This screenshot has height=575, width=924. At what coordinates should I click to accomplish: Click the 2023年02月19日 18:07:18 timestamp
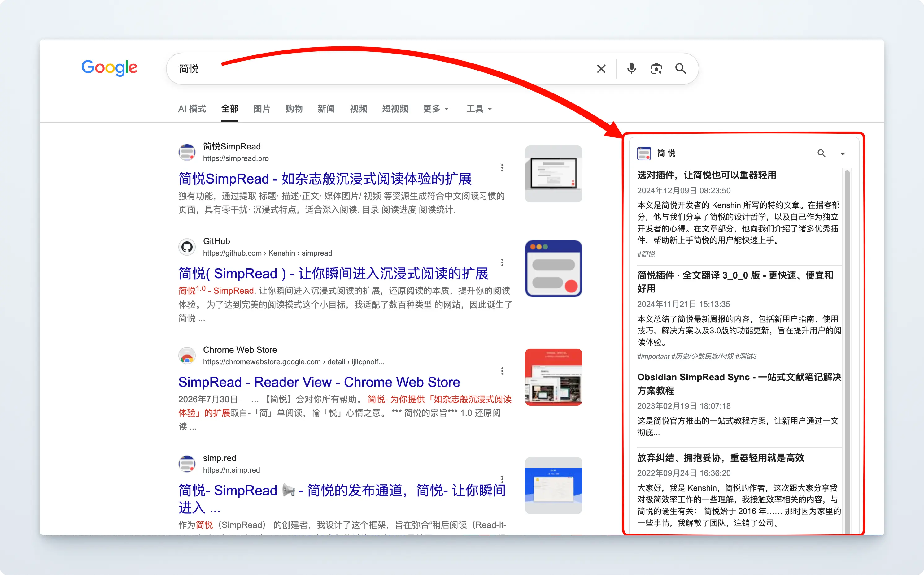(684, 406)
